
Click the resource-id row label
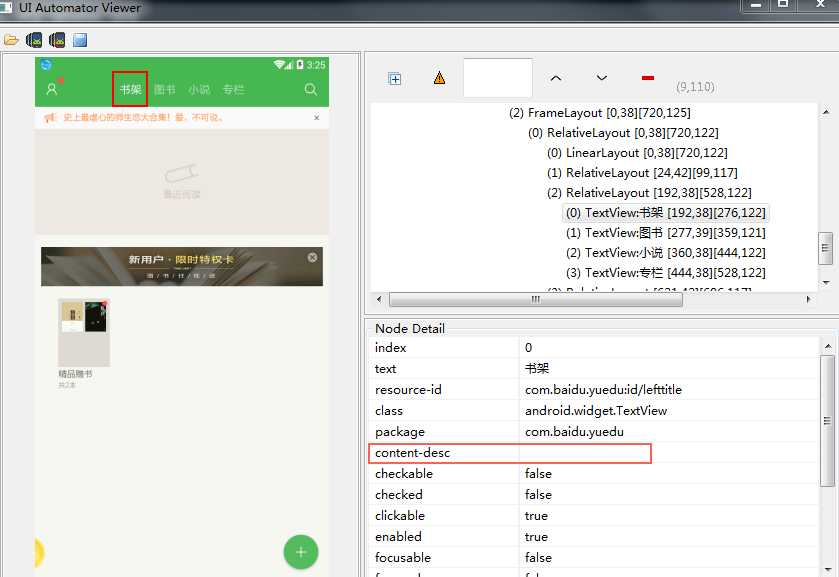pyautogui.click(x=408, y=390)
